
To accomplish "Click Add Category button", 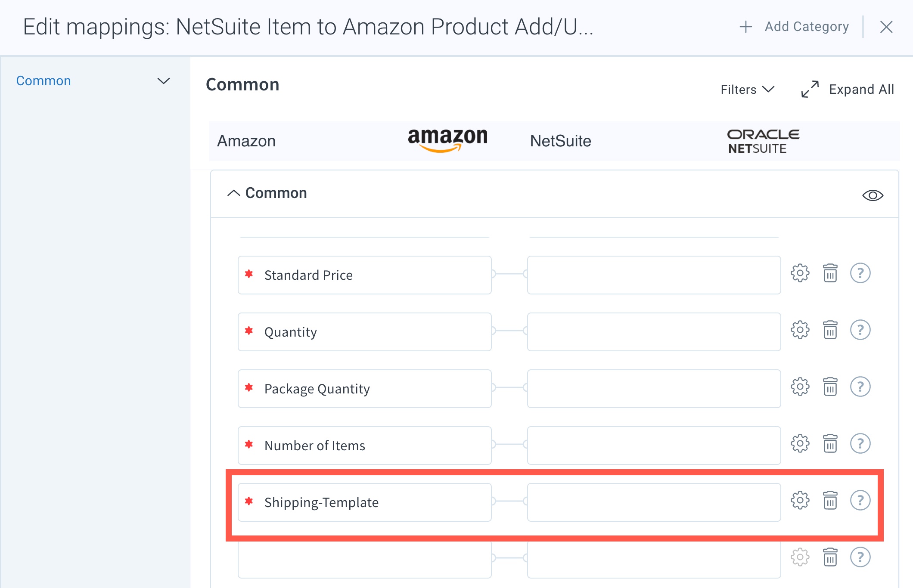I will pos(794,27).
